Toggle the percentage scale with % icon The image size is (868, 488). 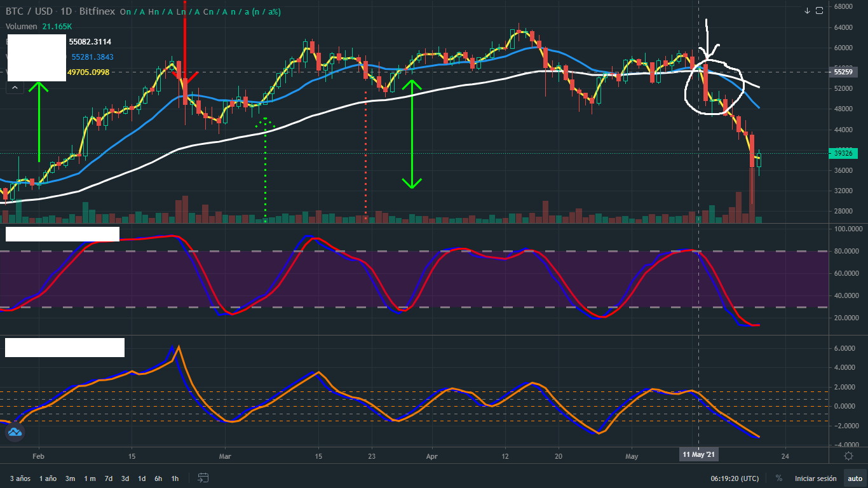(779, 478)
